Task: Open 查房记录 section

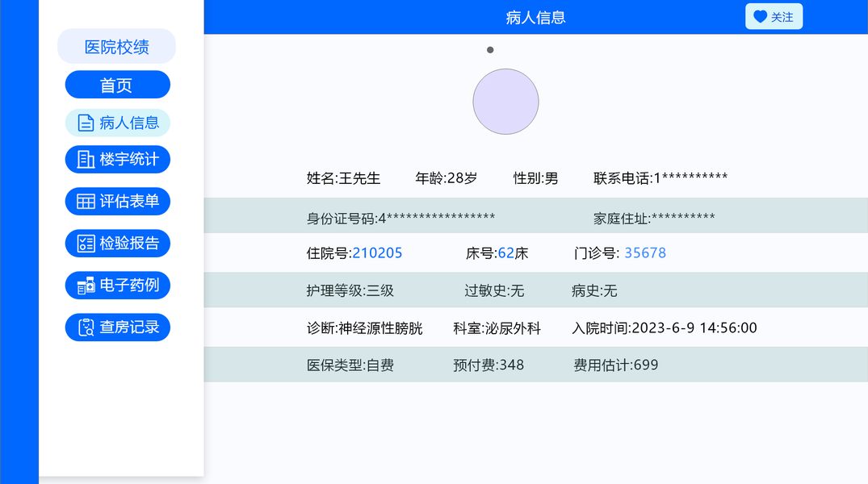Action: coord(117,328)
